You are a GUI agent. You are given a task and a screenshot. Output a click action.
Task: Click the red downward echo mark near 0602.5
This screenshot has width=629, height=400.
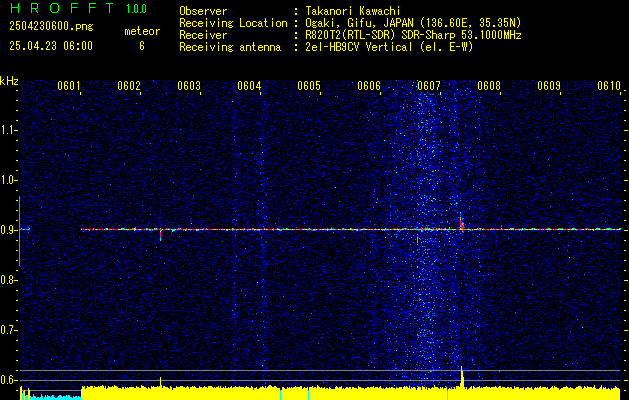160,235
